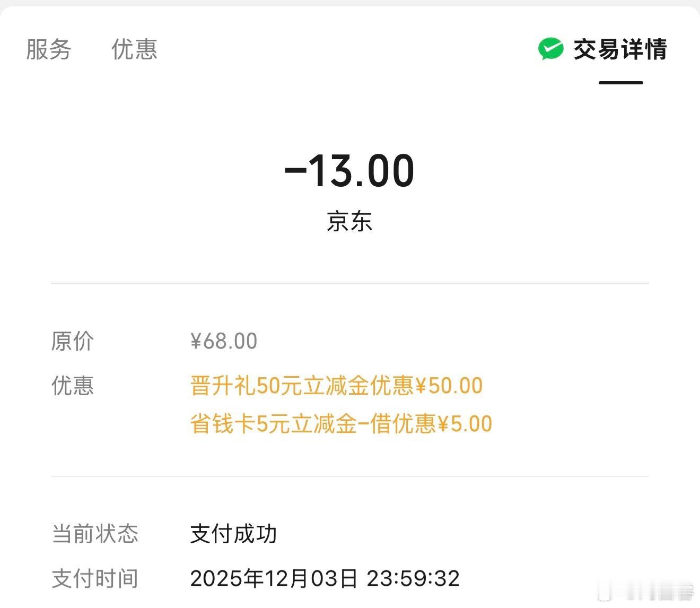
Task: Click the 当前状态 row label
Action: click(x=95, y=534)
